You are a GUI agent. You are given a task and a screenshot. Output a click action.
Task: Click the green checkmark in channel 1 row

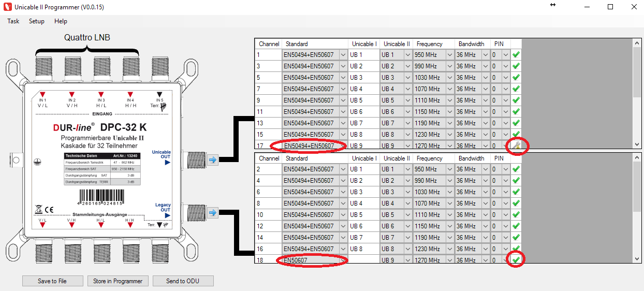click(x=516, y=55)
